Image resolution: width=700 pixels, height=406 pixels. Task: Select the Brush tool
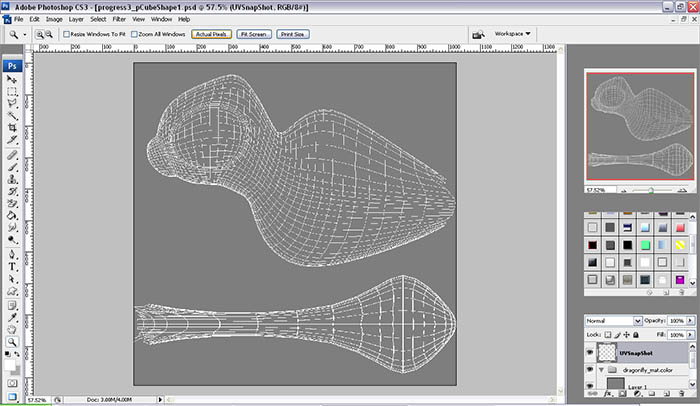tap(12, 167)
